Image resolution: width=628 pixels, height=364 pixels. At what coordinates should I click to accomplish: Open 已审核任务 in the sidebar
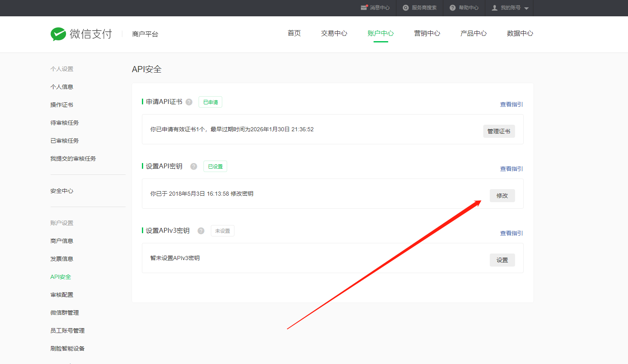(65, 141)
